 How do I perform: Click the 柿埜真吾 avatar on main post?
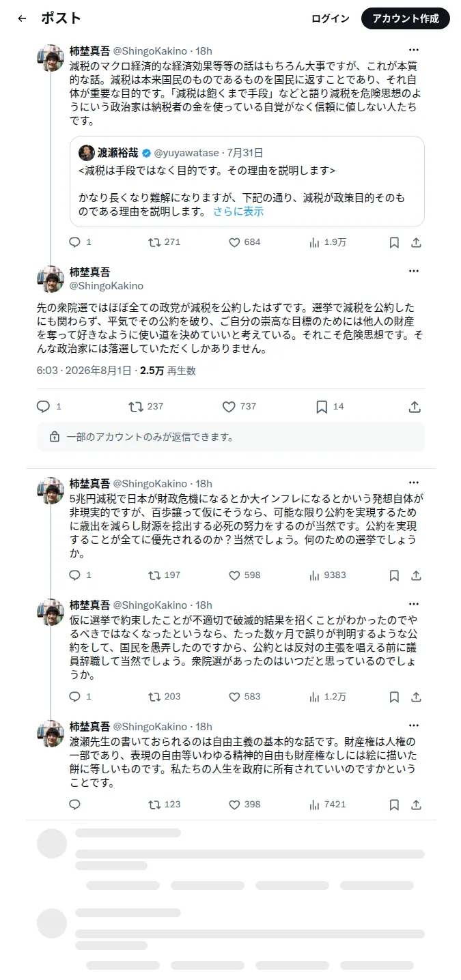pyautogui.click(x=51, y=279)
